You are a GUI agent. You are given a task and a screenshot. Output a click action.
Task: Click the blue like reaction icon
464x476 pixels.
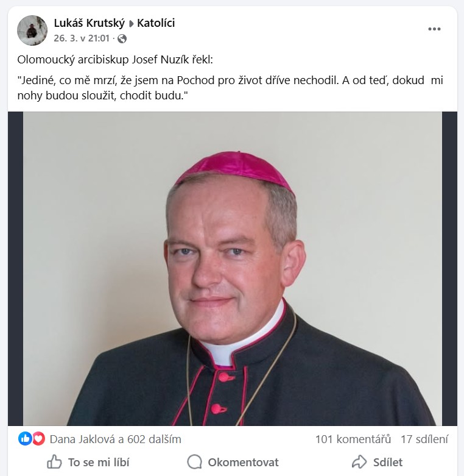pyautogui.click(x=25, y=439)
